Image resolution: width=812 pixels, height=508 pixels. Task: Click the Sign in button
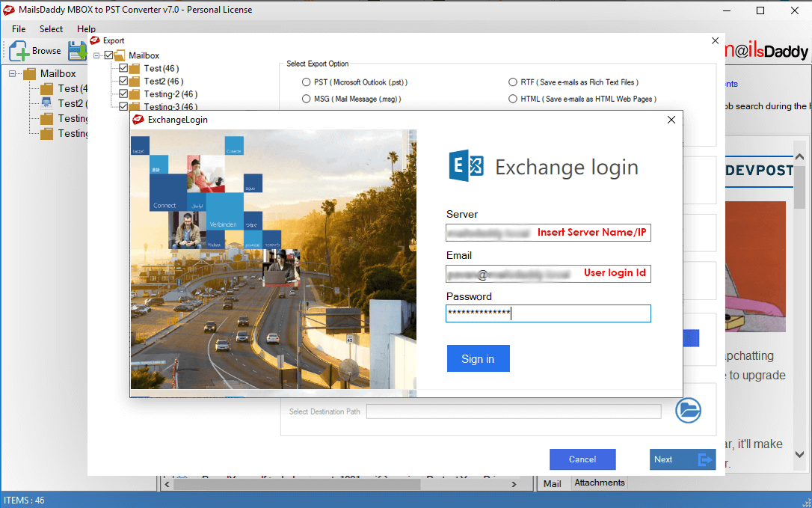(x=478, y=358)
